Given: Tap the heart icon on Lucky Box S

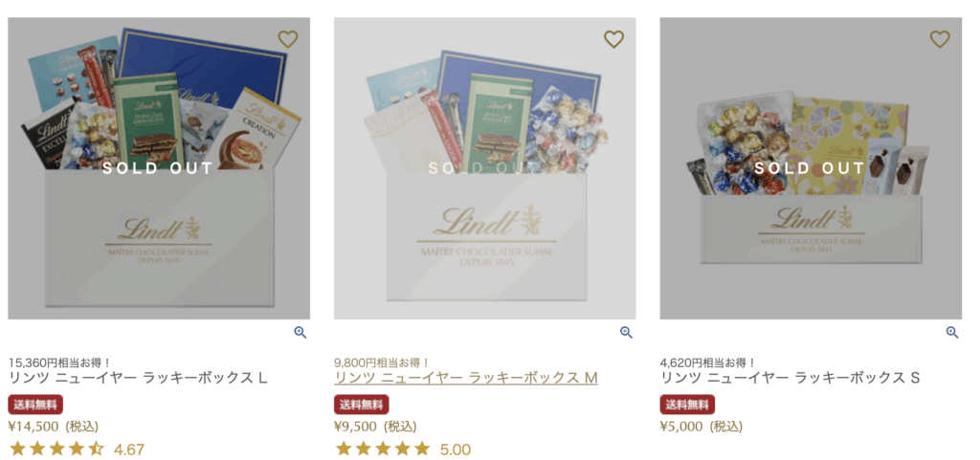Looking at the screenshot, I should pyautogui.click(x=940, y=39).
